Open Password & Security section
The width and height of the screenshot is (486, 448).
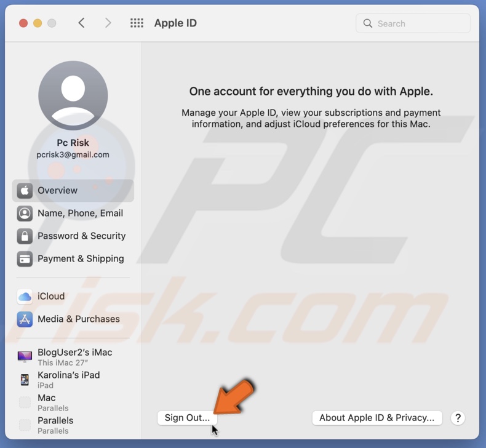(x=73, y=236)
